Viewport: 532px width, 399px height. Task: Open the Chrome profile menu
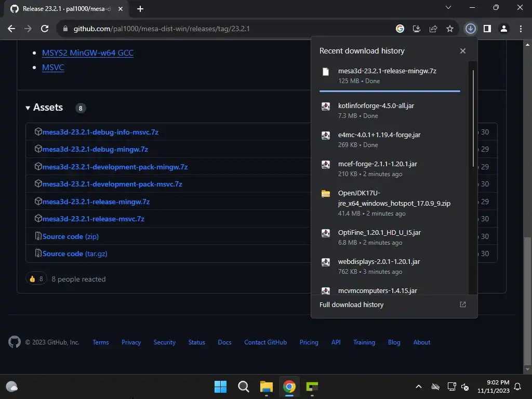(504, 29)
